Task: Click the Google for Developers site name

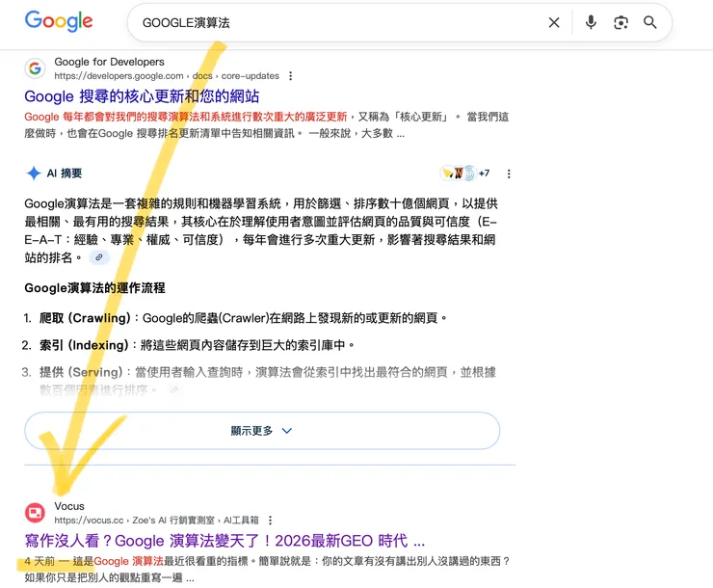Action: (x=109, y=62)
